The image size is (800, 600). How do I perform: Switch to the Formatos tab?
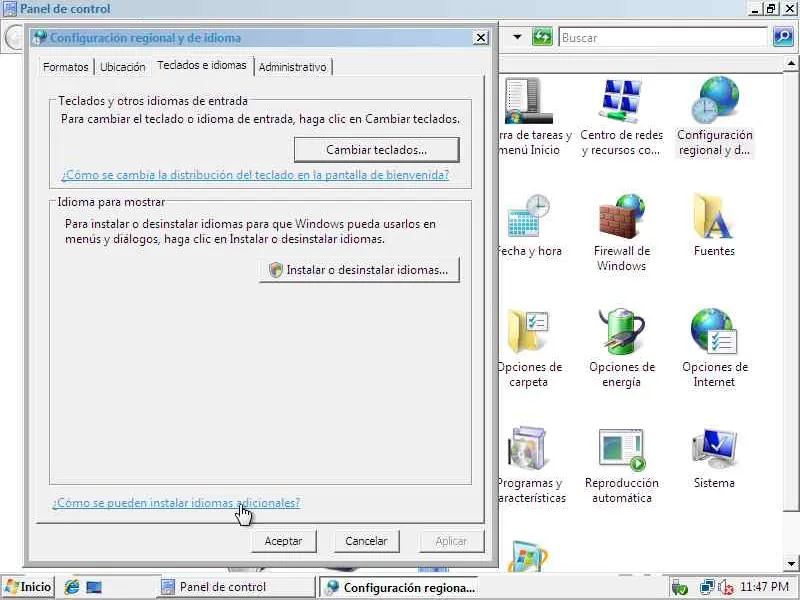[x=66, y=67]
